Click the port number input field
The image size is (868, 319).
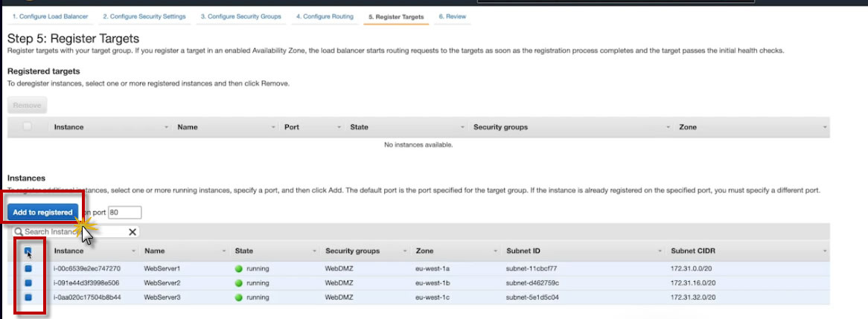pos(124,213)
